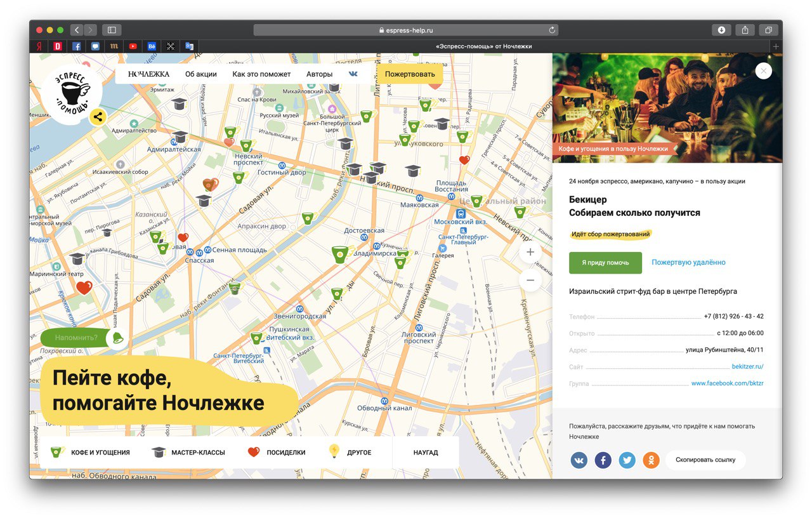Click the Идёт сбор пожертвований status label
This screenshot has height=518, width=812.
click(611, 234)
